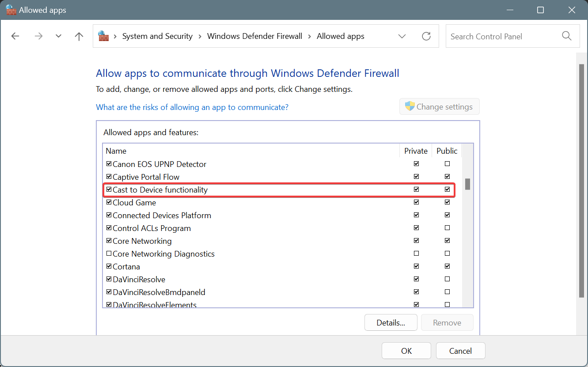Click the disabled Remove button
Image resolution: width=588 pixels, height=367 pixels.
[x=447, y=322]
